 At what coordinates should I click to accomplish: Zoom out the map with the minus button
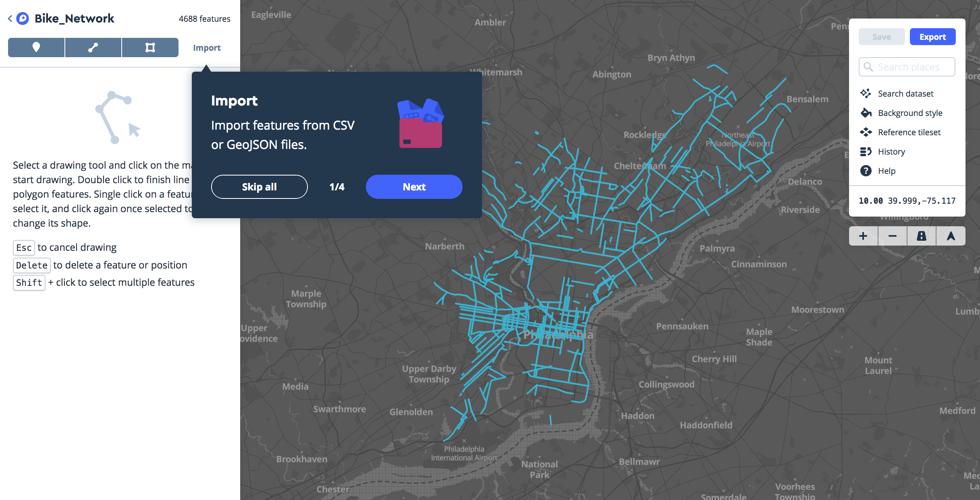(x=893, y=236)
